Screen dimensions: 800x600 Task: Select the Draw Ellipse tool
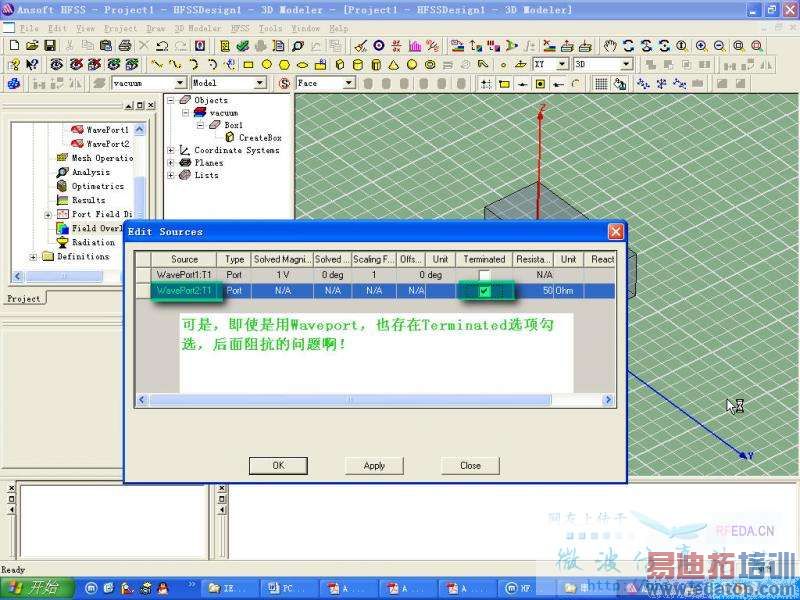(303, 65)
